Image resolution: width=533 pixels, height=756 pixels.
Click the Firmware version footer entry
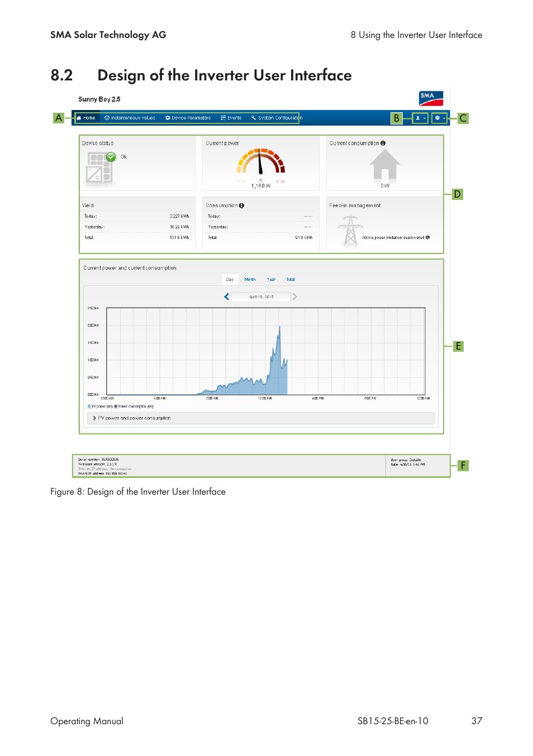97,464
